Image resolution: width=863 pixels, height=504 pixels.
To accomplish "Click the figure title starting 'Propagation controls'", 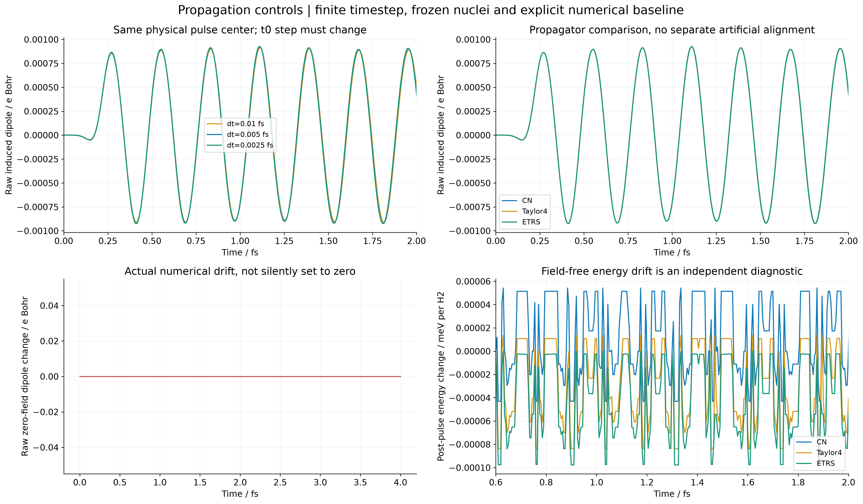I will pyautogui.click(x=431, y=10).
